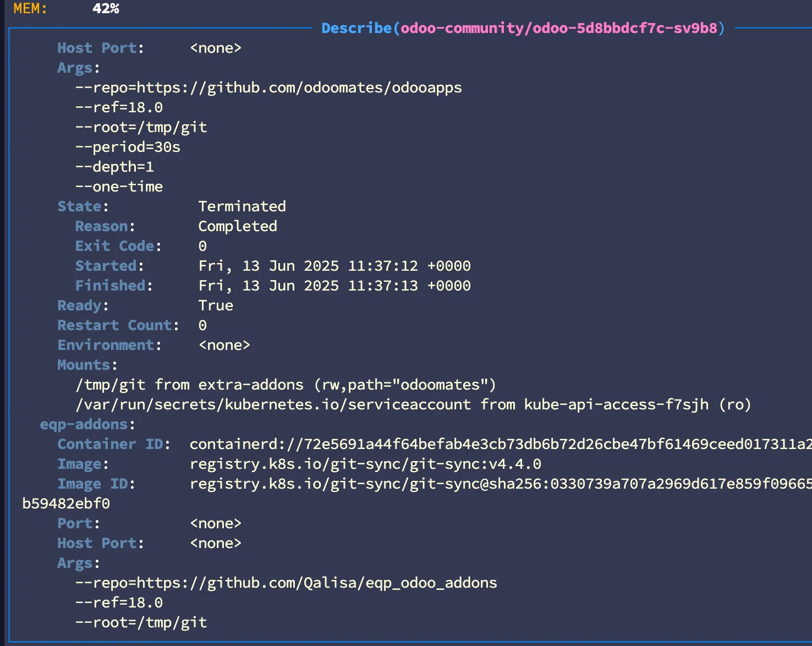Image resolution: width=812 pixels, height=646 pixels.
Task: Click the Port: label under eqp-addons
Action: tap(79, 523)
